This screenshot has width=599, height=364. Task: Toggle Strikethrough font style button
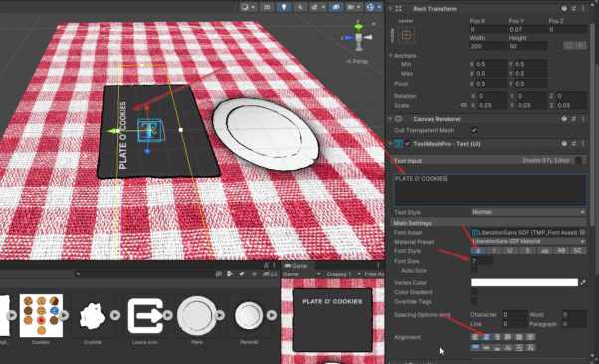(527, 251)
